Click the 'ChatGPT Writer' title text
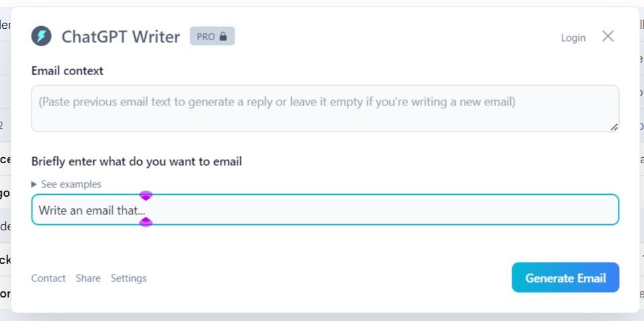Viewport: 644px width, 321px height. pyautogui.click(x=120, y=37)
